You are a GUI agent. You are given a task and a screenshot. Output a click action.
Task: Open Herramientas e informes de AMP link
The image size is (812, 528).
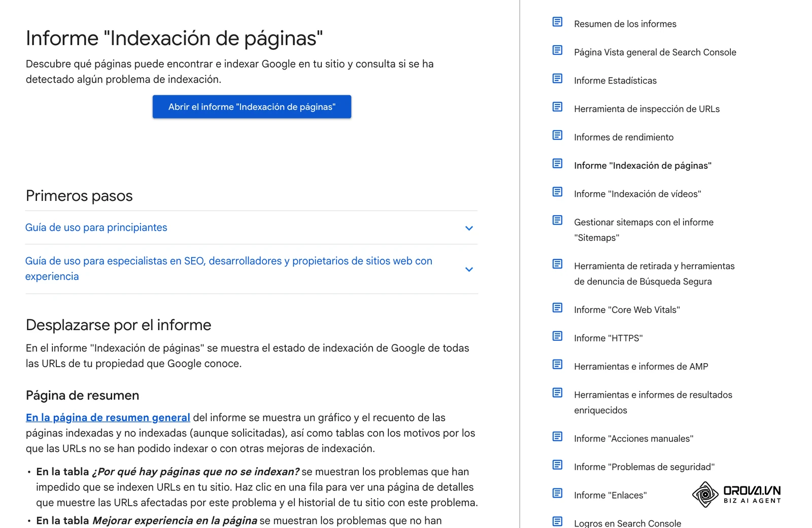tap(641, 367)
